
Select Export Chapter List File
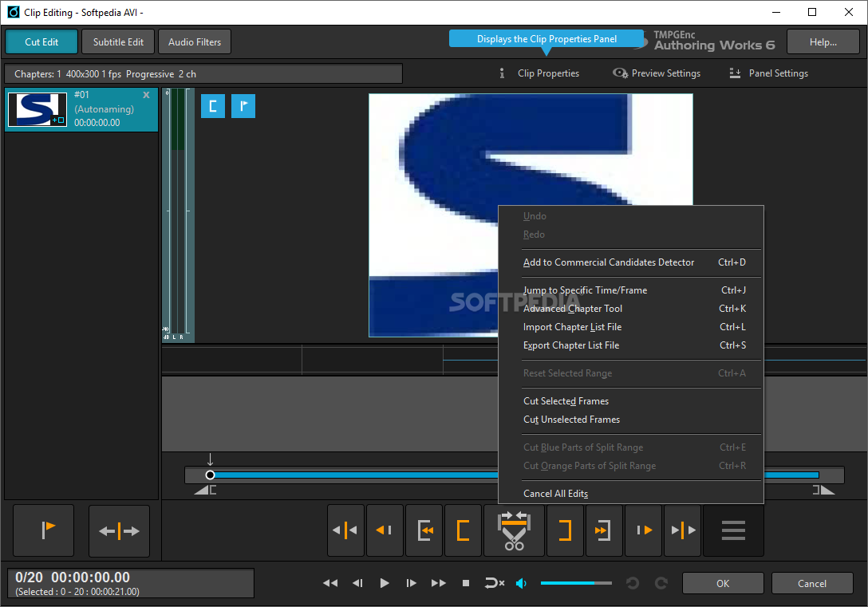(x=631, y=345)
